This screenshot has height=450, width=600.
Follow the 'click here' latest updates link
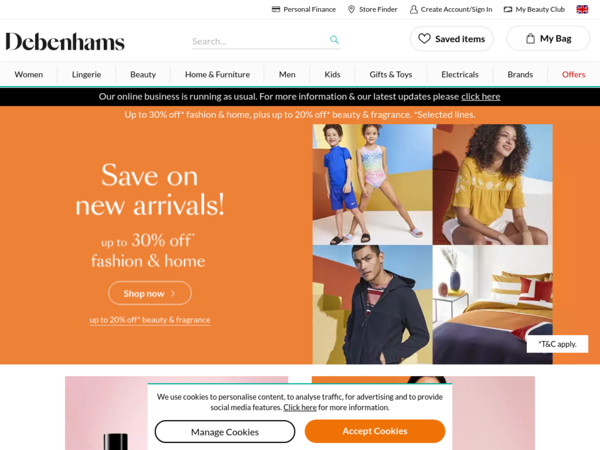pos(481,97)
